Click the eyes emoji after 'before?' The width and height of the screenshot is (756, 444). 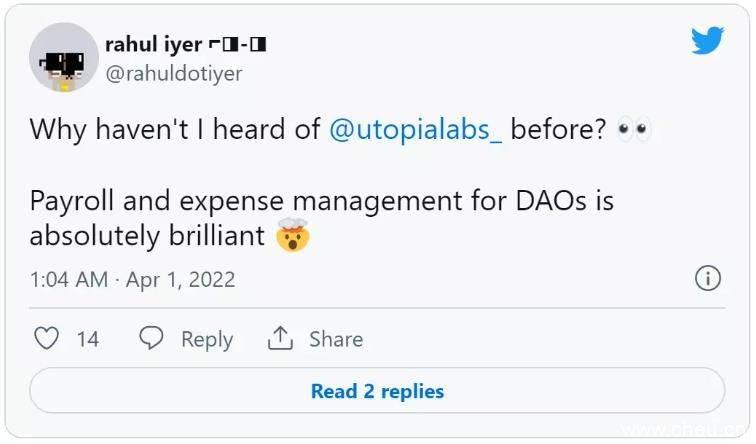[x=633, y=129]
